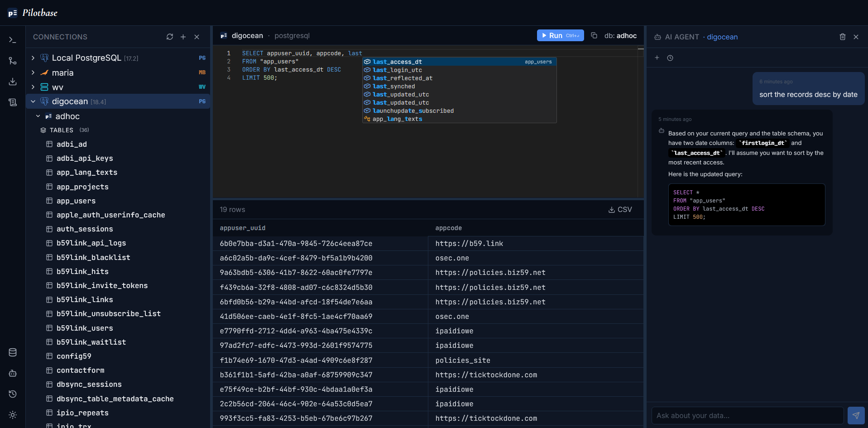Select last_login_utc autocomplete suggestion
Screen dimensions: 868x428
click(x=459, y=70)
